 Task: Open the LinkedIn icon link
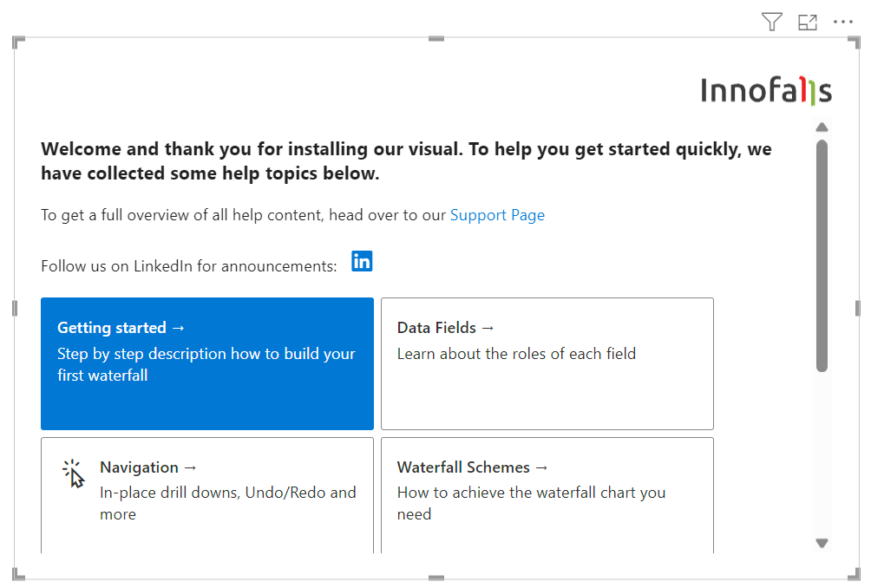362,261
